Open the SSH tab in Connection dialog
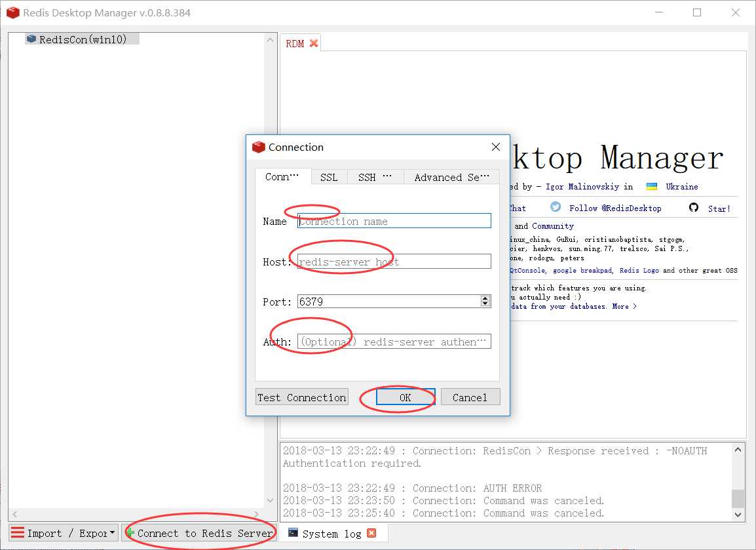The width and height of the screenshot is (756, 550). pyautogui.click(x=375, y=177)
